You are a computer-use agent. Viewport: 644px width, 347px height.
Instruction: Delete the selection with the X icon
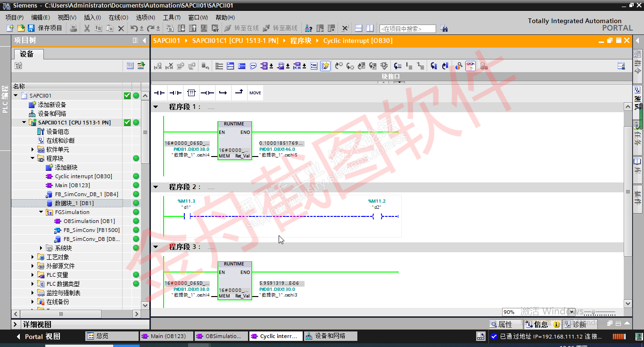[121, 28]
